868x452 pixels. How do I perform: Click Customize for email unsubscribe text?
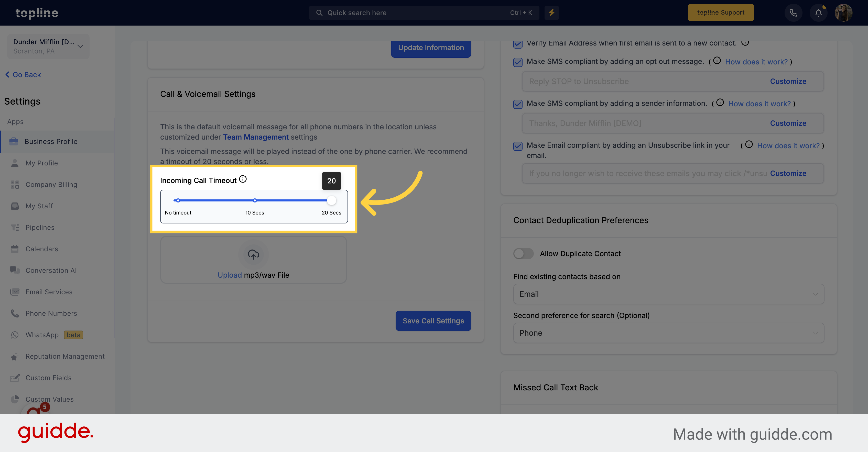(x=788, y=173)
